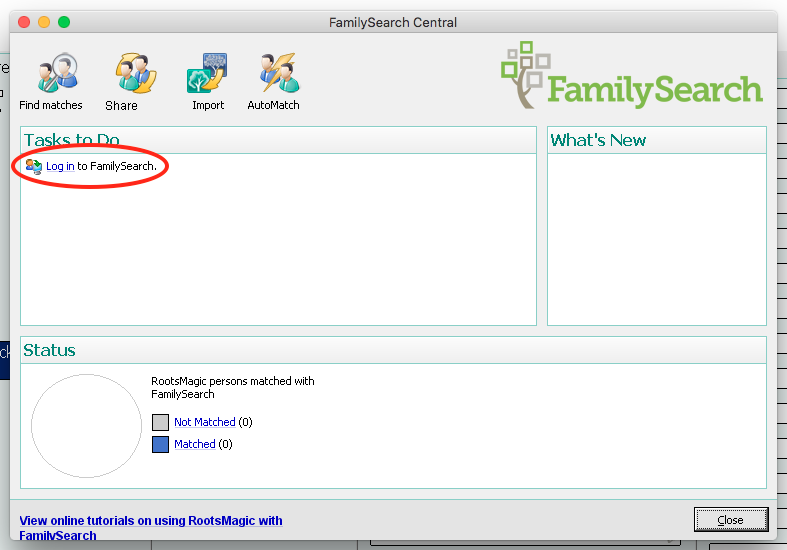
Task: Click the blue Matched color swatch
Action: (x=161, y=444)
